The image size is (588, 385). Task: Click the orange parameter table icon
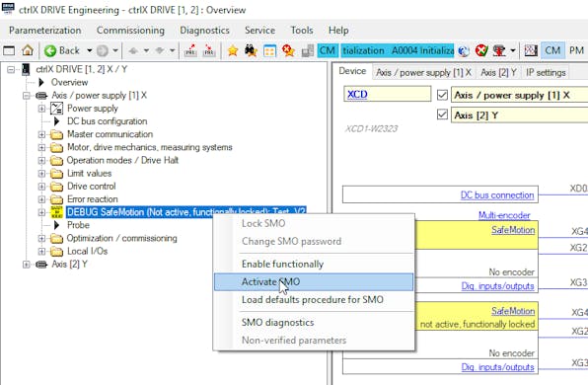tap(269, 50)
